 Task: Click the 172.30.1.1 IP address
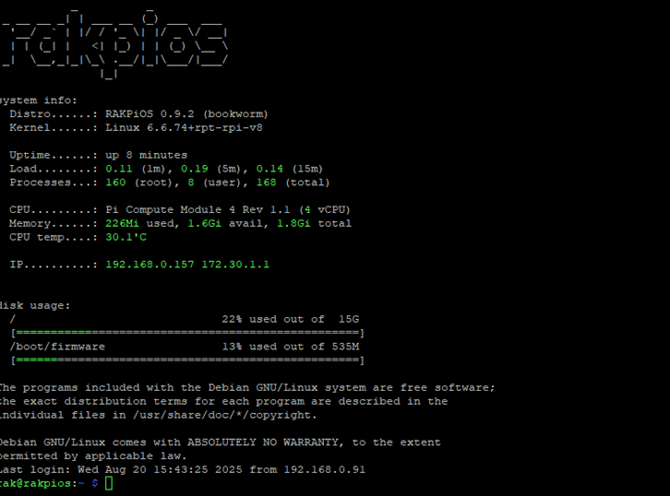pyautogui.click(x=234, y=265)
